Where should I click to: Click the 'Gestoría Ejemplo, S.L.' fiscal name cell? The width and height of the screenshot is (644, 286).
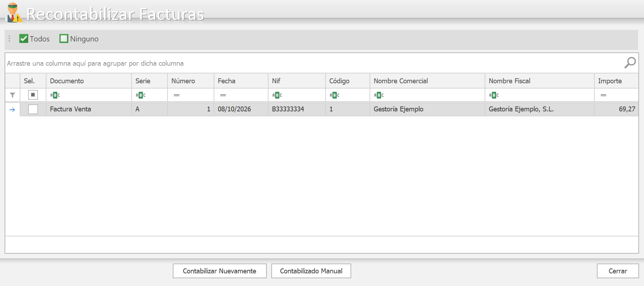(539, 109)
